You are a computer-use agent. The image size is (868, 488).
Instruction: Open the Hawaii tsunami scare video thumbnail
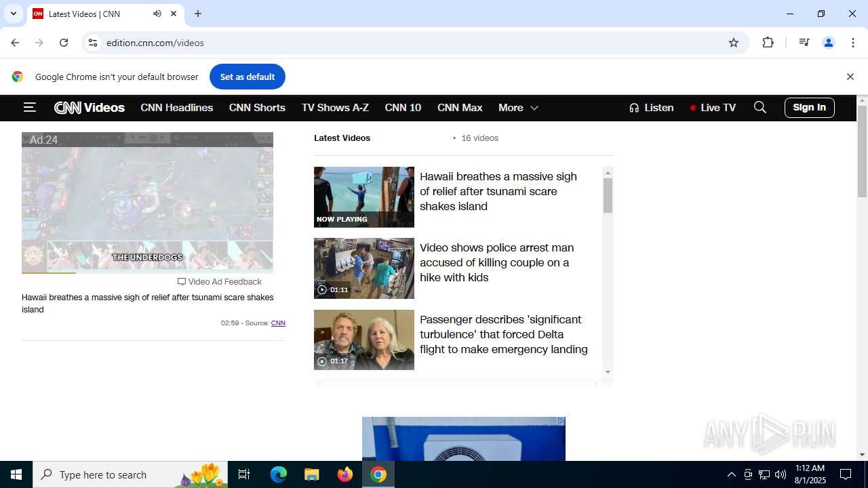click(364, 197)
